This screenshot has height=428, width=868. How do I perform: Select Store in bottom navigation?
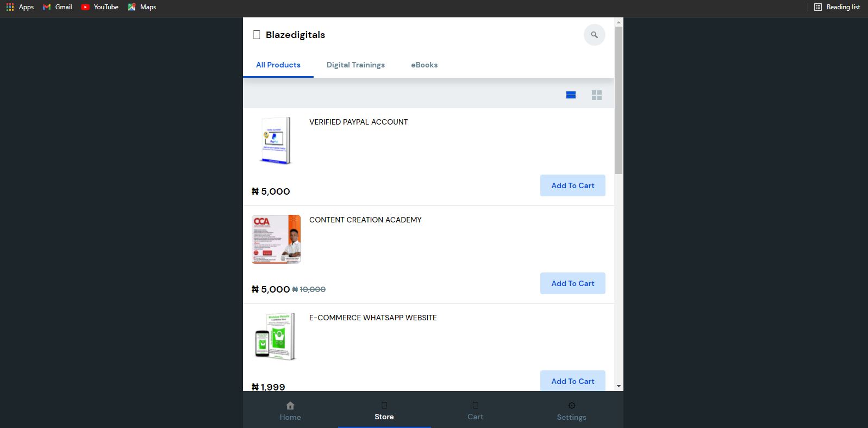point(384,411)
